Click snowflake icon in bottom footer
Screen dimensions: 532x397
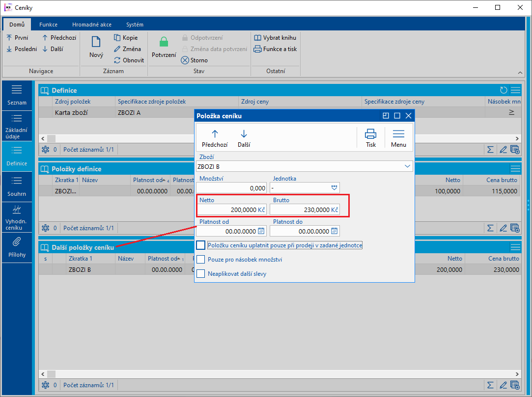(46, 385)
